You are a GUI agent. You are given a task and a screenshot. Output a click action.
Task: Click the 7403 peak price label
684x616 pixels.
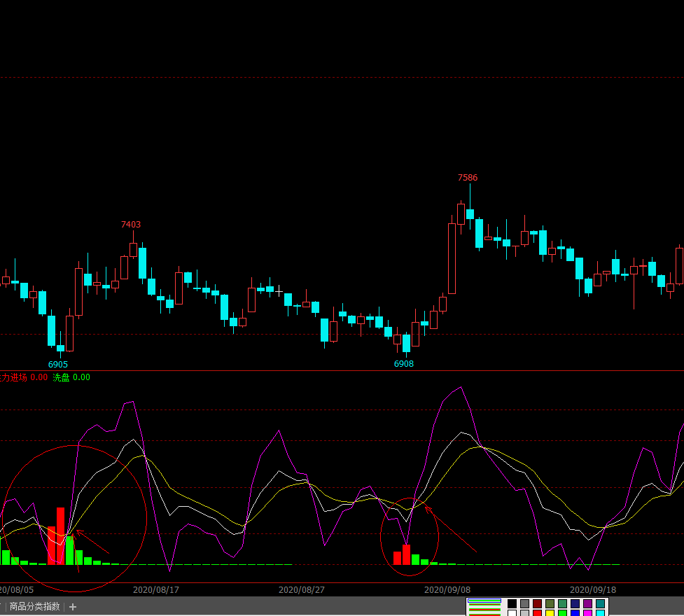pyautogui.click(x=131, y=225)
